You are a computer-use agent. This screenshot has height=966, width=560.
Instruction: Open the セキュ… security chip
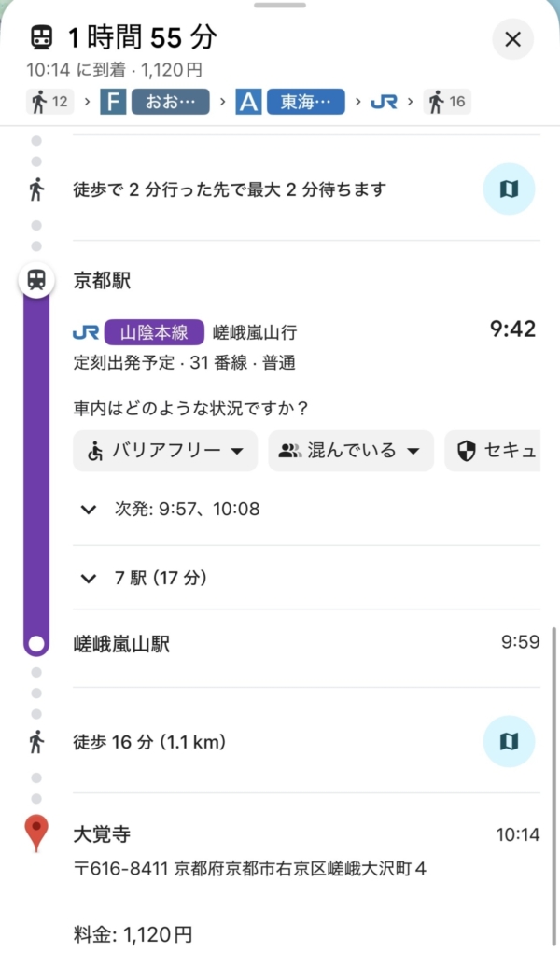(x=495, y=451)
